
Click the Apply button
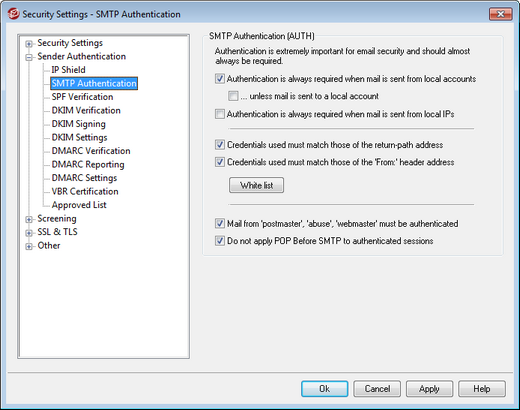pos(429,389)
